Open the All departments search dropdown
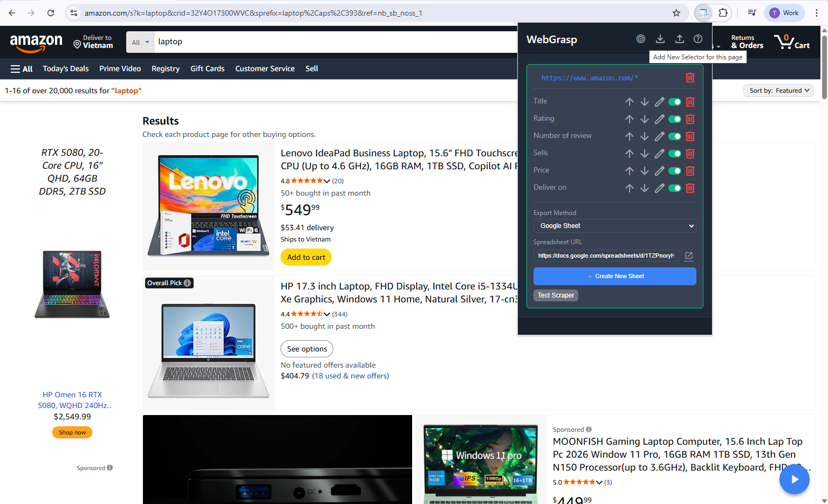This screenshot has height=504, width=828. tap(140, 42)
